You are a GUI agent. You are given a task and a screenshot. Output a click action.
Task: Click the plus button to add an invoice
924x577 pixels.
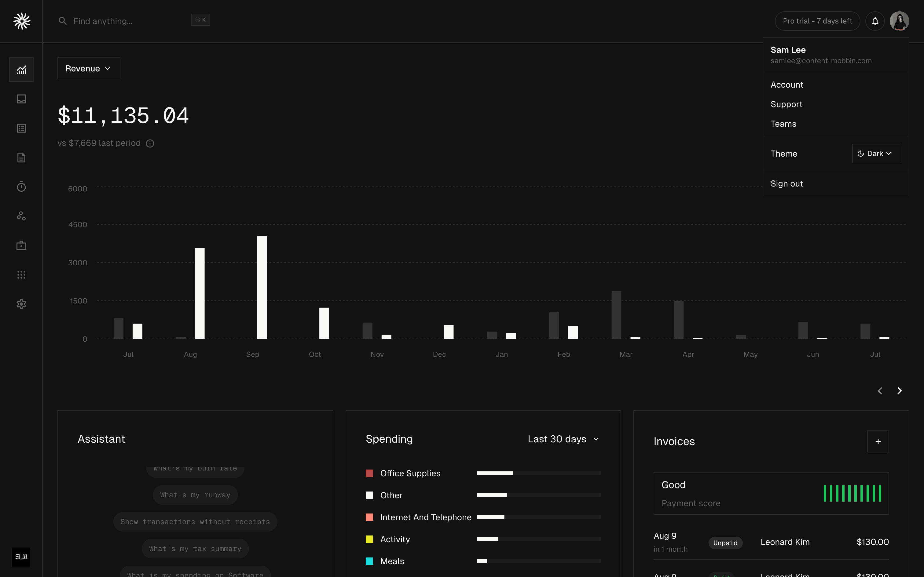tap(878, 441)
